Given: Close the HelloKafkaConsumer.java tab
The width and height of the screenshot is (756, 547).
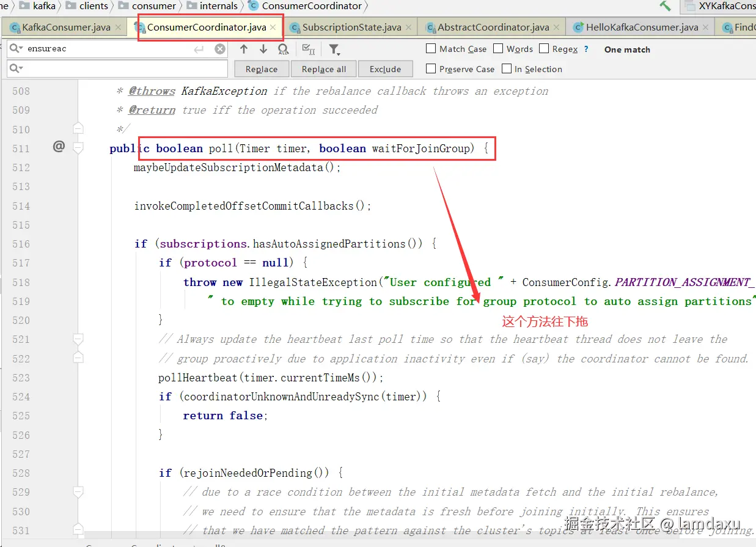Looking at the screenshot, I should point(705,28).
